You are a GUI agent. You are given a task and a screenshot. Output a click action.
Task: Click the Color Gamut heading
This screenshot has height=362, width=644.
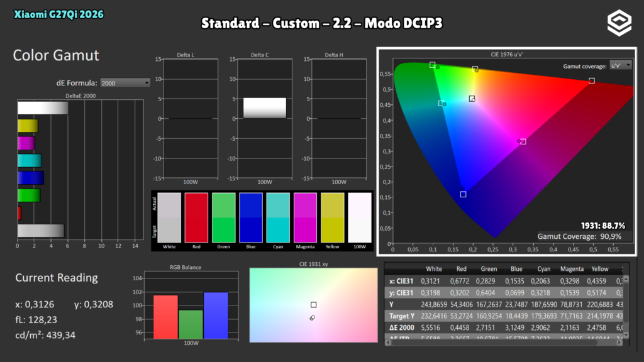click(56, 55)
